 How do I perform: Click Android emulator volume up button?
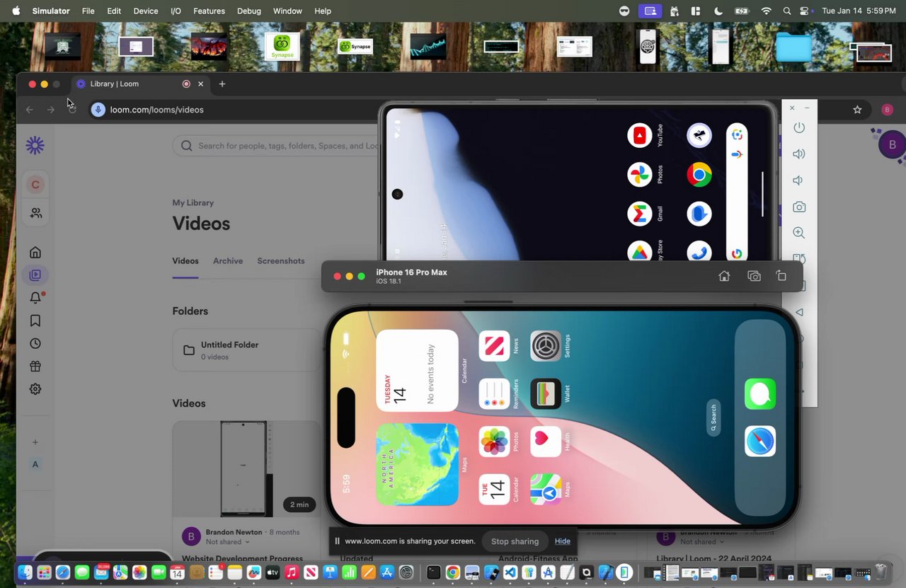pos(799,154)
